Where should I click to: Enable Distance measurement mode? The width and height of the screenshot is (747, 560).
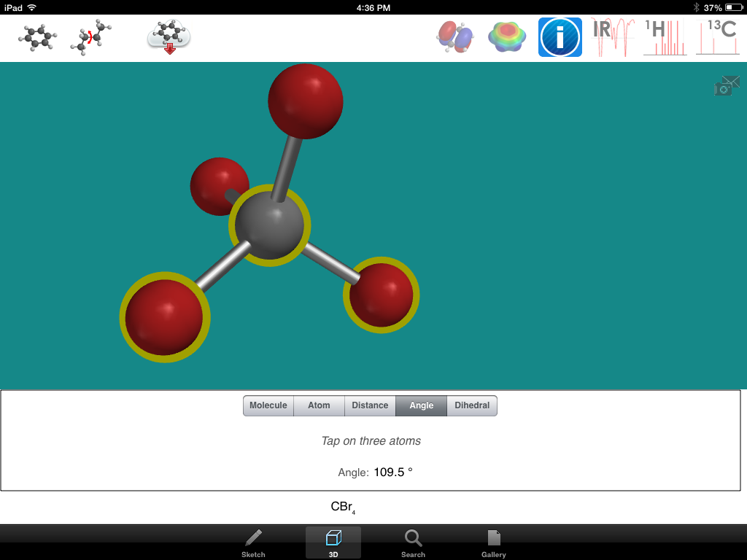[x=370, y=405]
